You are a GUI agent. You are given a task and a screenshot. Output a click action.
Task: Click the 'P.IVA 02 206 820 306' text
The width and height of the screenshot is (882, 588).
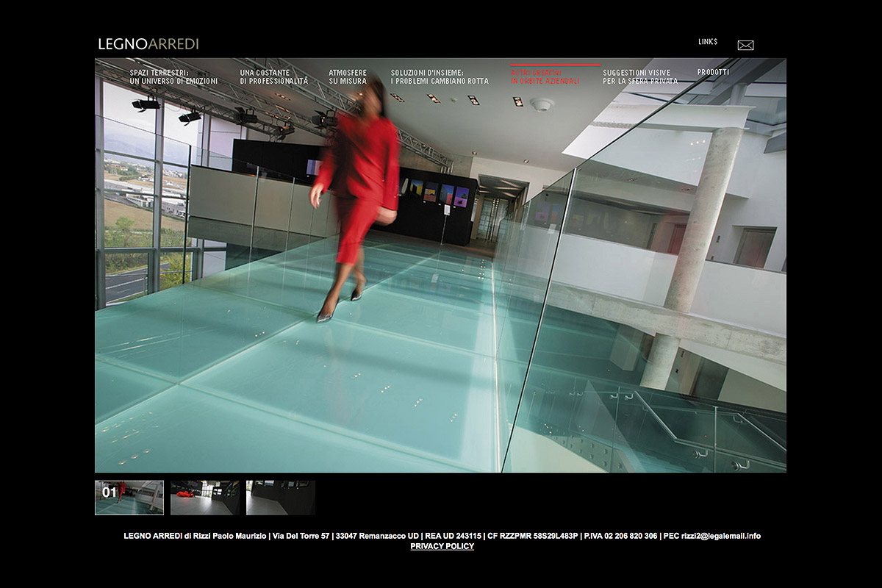click(x=621, y=536)
